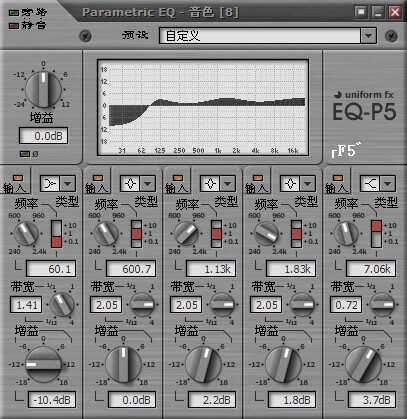This screenshot has height=419, width=407.
Task: Select the 1.8dB gain value field
Action: click(292, 400)
